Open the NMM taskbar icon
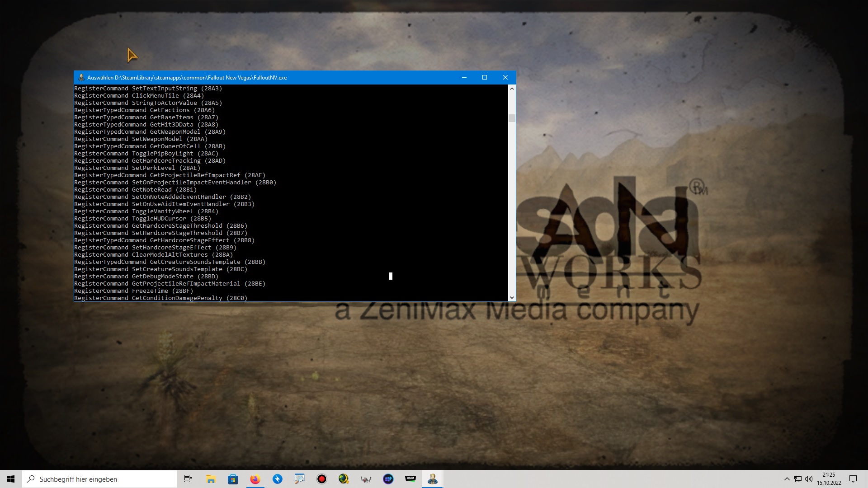The width and height of the screenshot is (868, 488). click(x=410, y=479)
